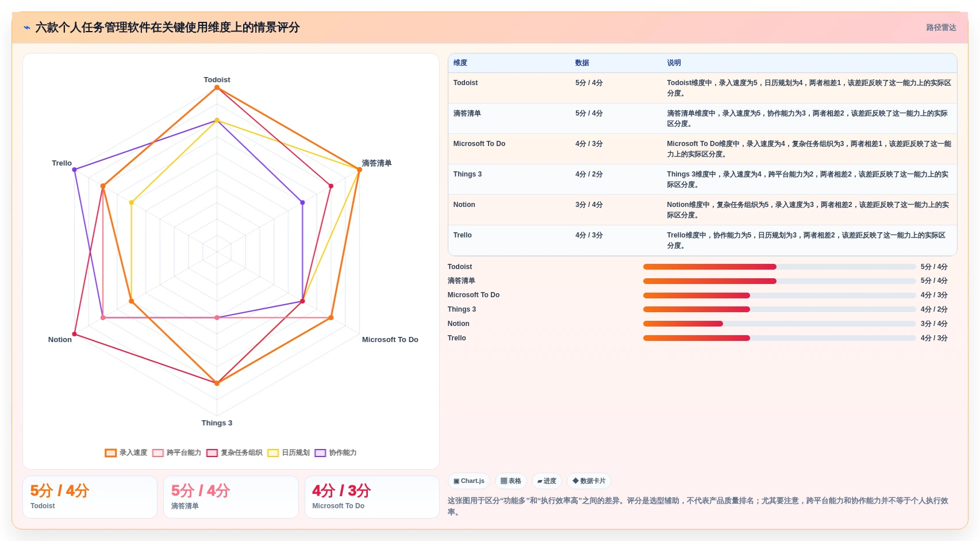980x541 pixels.
Task: Open the Todoist 5分 / 4分 summary card
Action: tap(90, 497)
